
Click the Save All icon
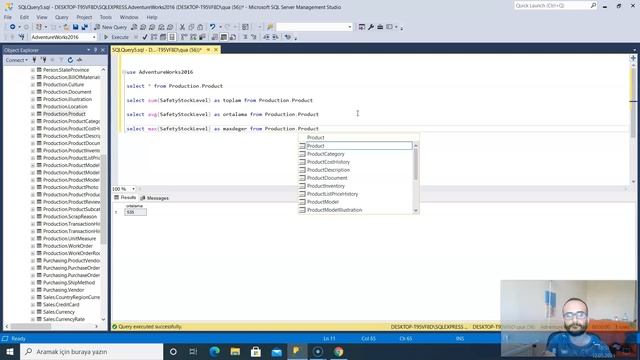pyautogui.click(x=84, y=27)
